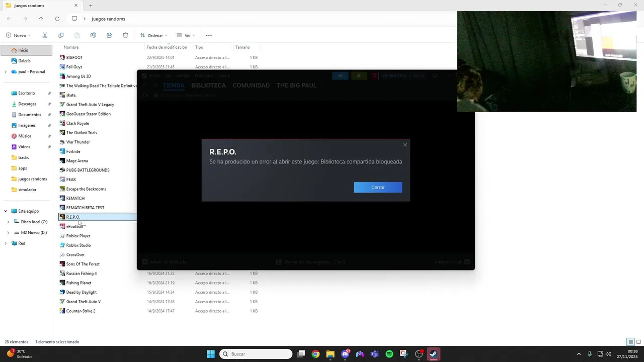
Task: Open Google Chrome from the taskbar
Action: (315, 354)
